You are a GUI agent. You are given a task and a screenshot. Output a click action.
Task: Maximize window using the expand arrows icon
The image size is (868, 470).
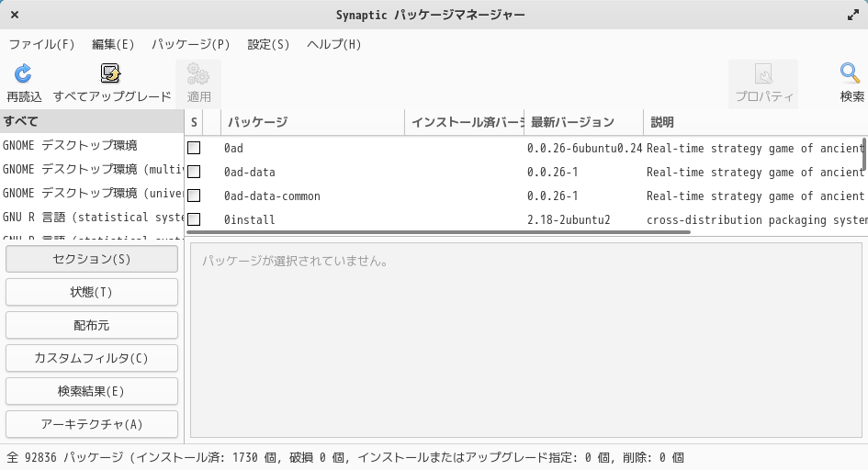pos(853,15)
